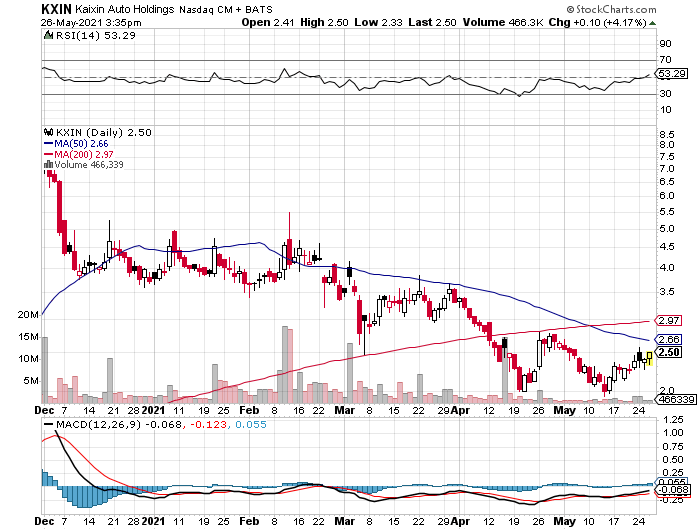Click the blue 0.055 MACD histogram value
Image resolution: width=700 pixels, height=530 pixels.
point(251,425)
